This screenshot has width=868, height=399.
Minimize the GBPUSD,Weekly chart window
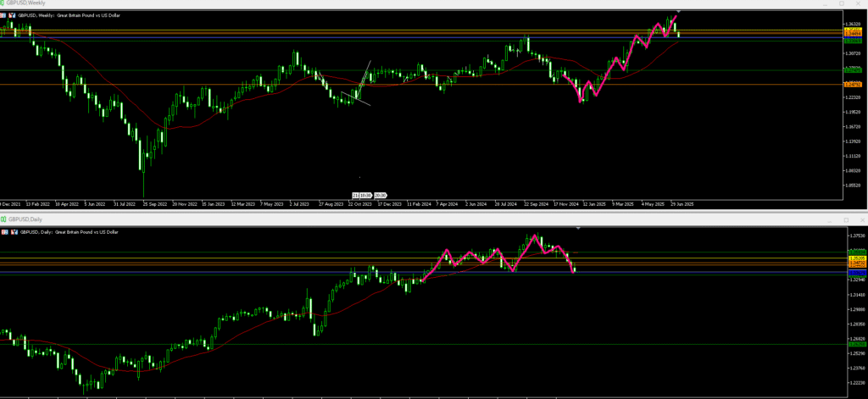point(825,3)
